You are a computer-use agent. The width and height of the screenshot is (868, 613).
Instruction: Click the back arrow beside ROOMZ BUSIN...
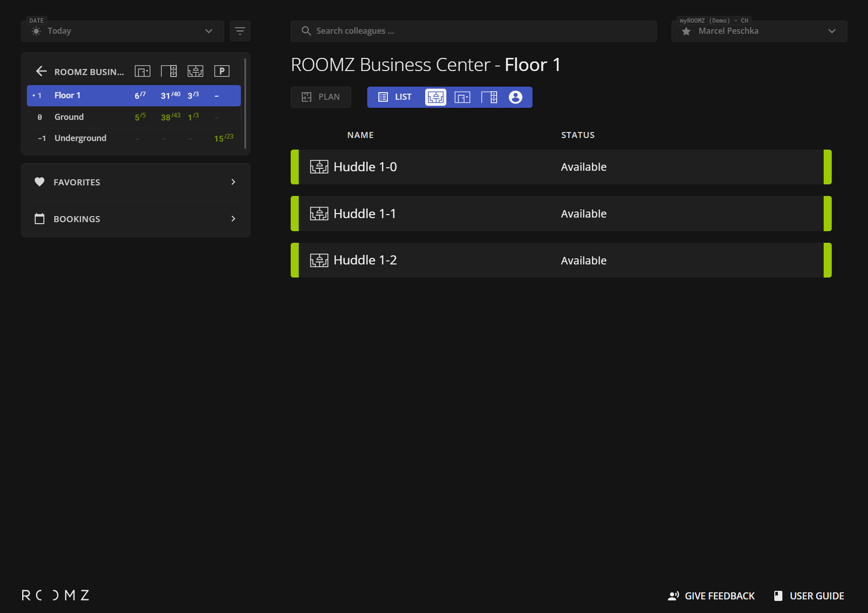(41, 72)
